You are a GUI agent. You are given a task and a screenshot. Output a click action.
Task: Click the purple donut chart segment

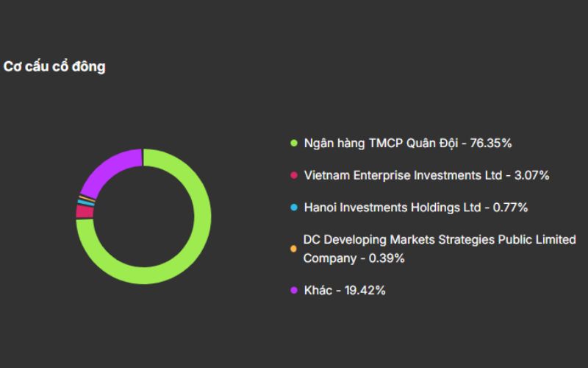(107, 168)
